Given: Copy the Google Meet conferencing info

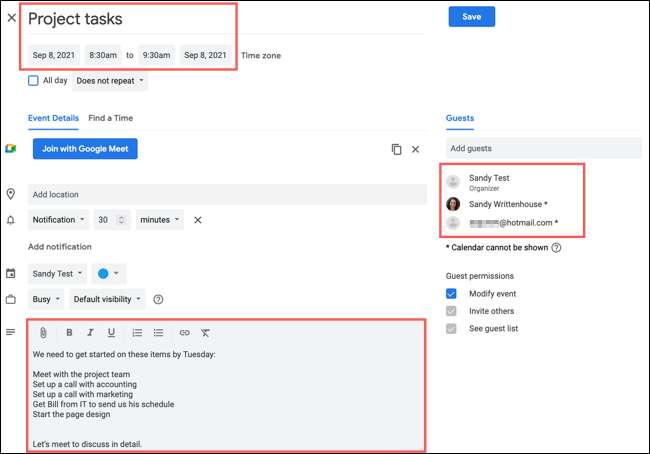Looking at the screenshot, I should coord(396,149).
